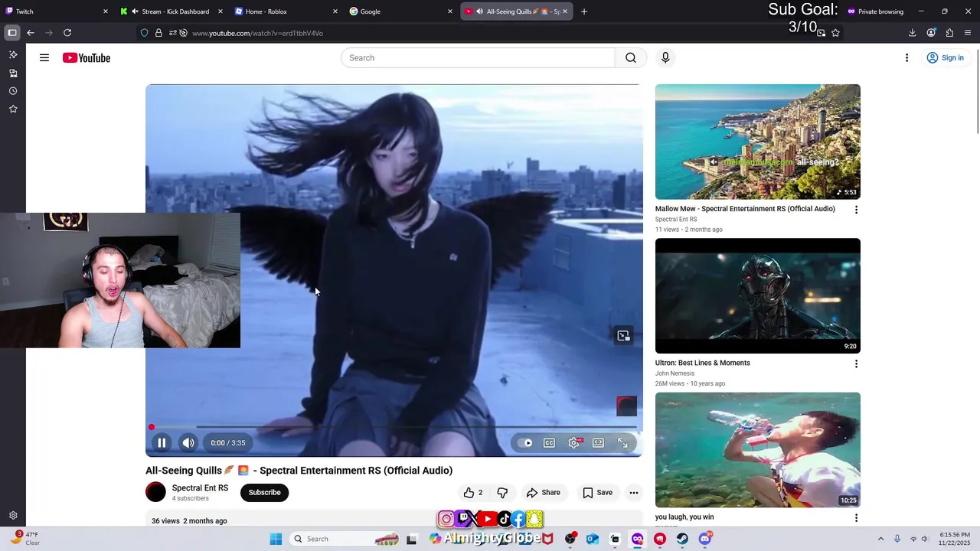Open the Mallow Mew video thumbnail
This screenshot has height=551, width=980.
758,142
